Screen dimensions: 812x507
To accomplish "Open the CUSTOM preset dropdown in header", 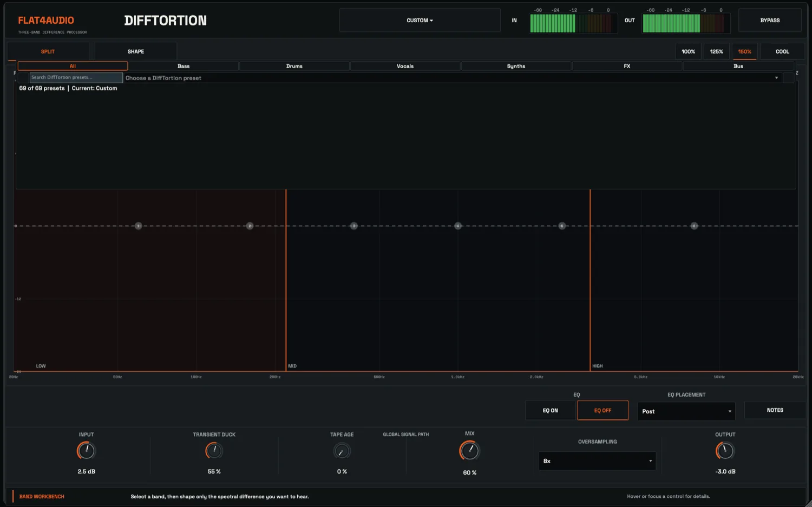I will click(420, 20).
